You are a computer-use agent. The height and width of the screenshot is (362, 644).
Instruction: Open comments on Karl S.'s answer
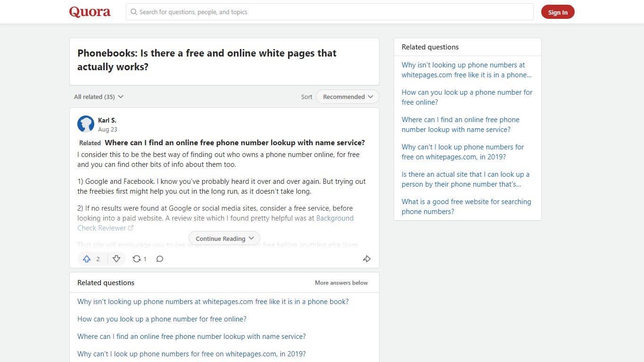[x=160, y=259]
